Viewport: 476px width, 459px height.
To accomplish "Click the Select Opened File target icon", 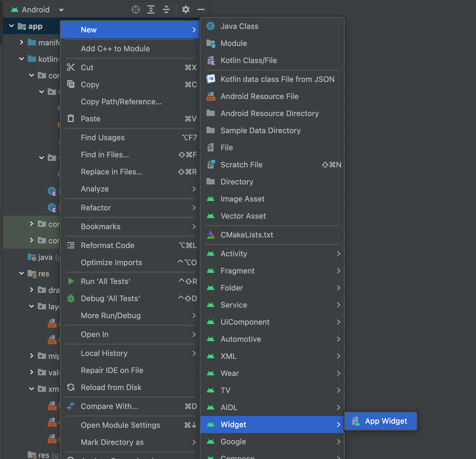I will point(135,9).
